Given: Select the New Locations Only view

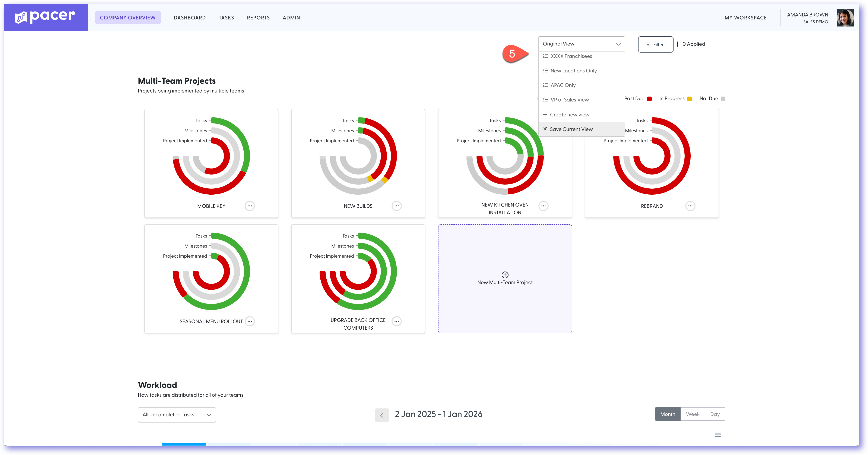Looking at the screenshot, I should 582,70.
